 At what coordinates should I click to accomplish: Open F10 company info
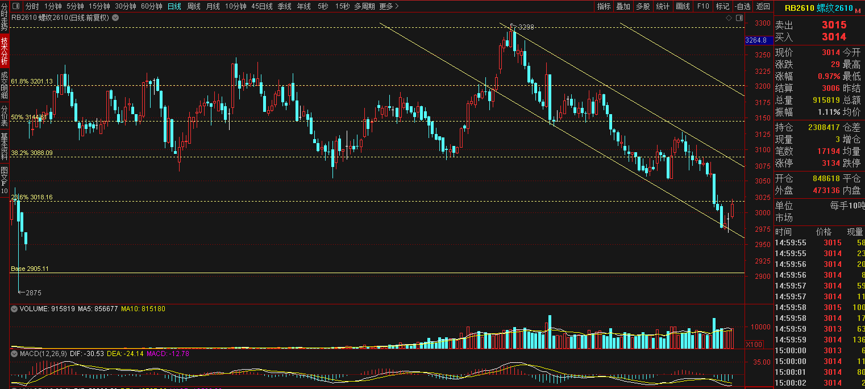(x=703, y=7)
